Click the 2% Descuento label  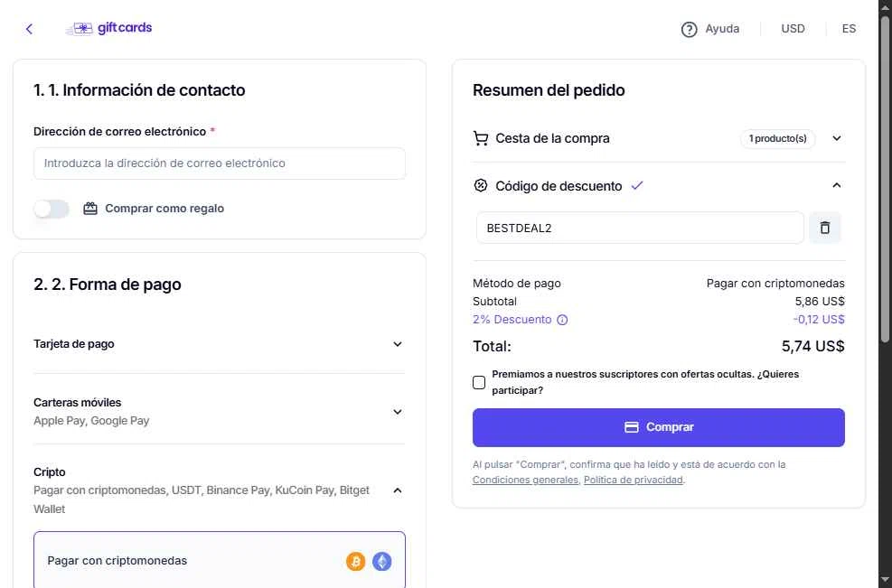coord(512,320)
